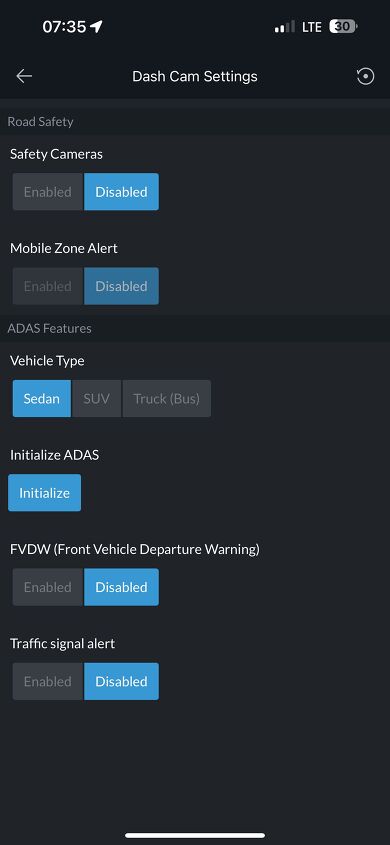Select Disabled for Mobile Zone Alert

point(121,286)
